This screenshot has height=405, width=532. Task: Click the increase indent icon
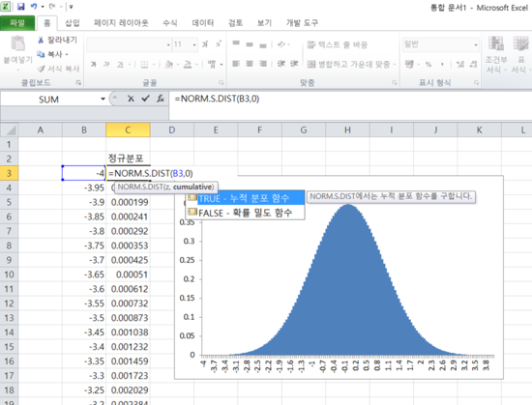point(294,64)
